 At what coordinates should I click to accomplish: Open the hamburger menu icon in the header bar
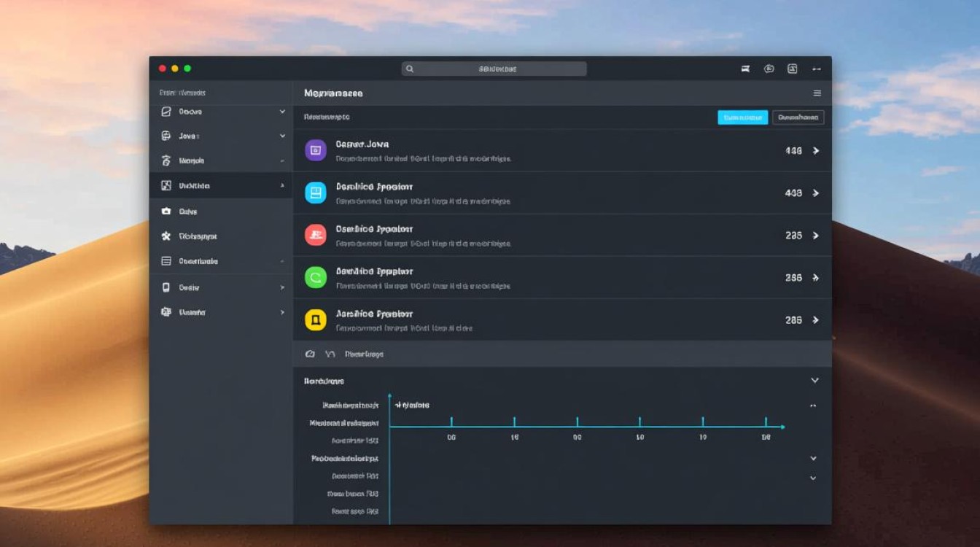(x=817, y=93)
